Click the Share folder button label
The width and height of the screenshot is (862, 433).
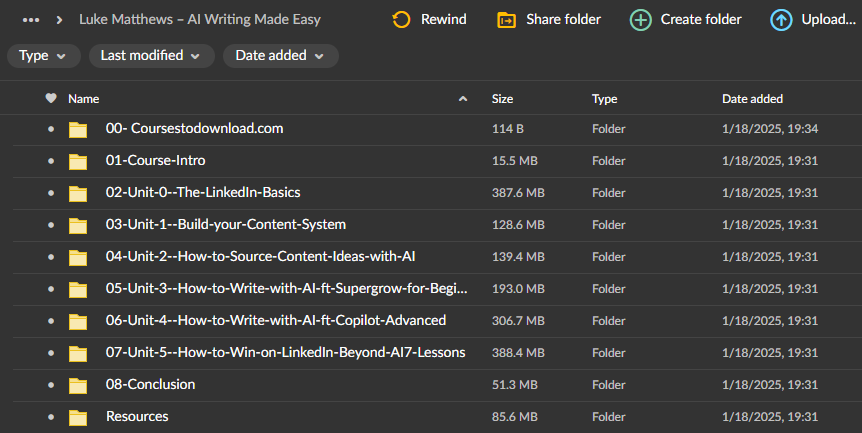coord(563,19)
